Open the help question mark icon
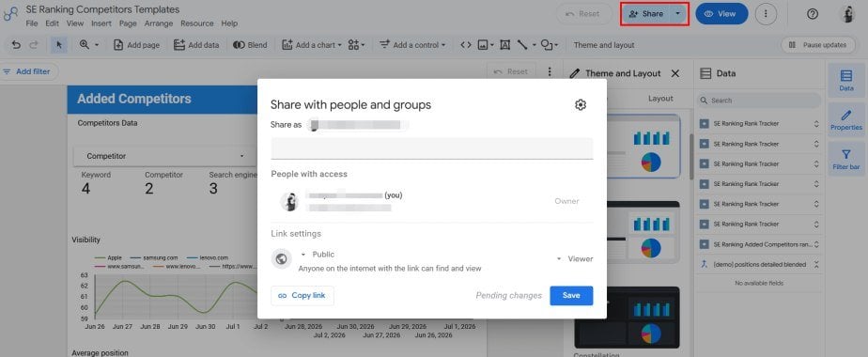The width and height of the screenshot is (868, 357). click(812, 14)
